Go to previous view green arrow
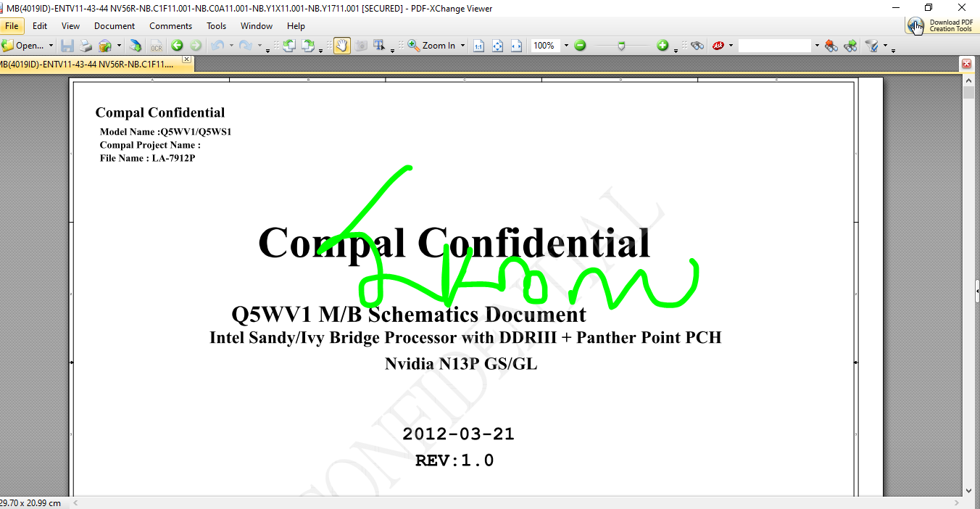The height and width of the screenshot is (509, 980). (x=177, y=46)
